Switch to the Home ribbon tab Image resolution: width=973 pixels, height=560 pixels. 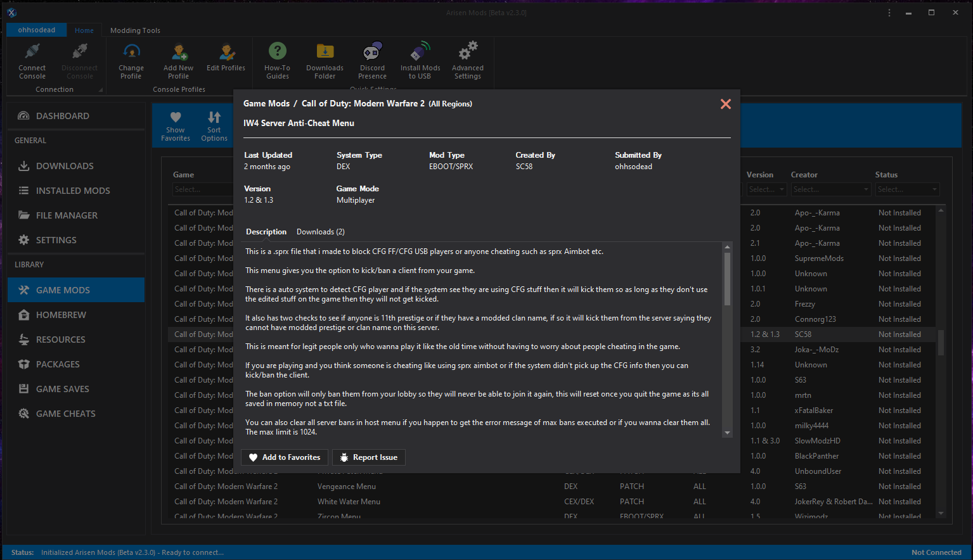(x=84, y=30)
